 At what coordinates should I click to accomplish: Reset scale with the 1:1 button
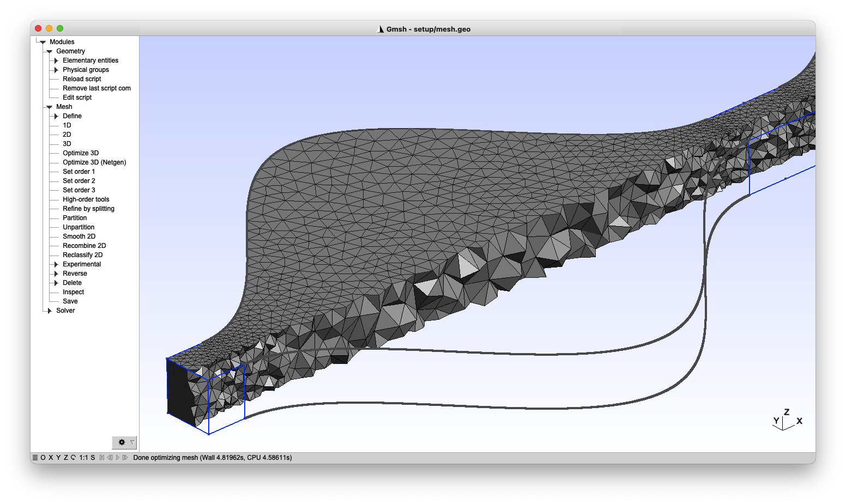tap(83, 458)
